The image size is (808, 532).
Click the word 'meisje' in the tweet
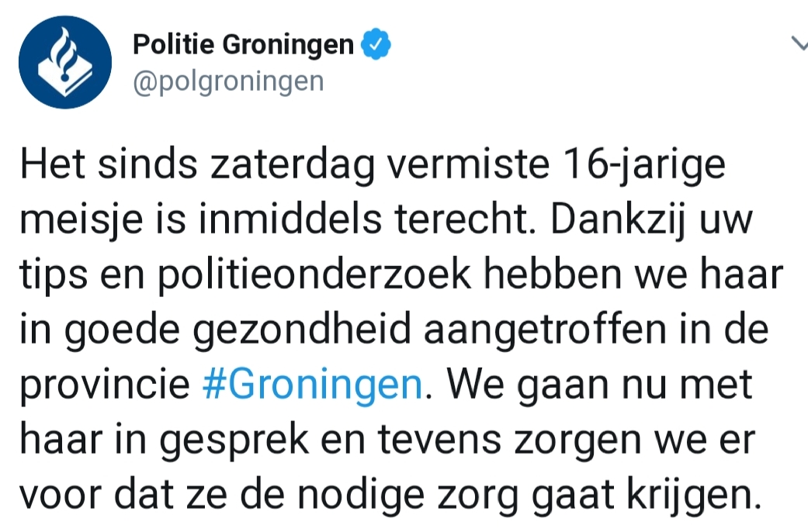[x=81, y=220]
